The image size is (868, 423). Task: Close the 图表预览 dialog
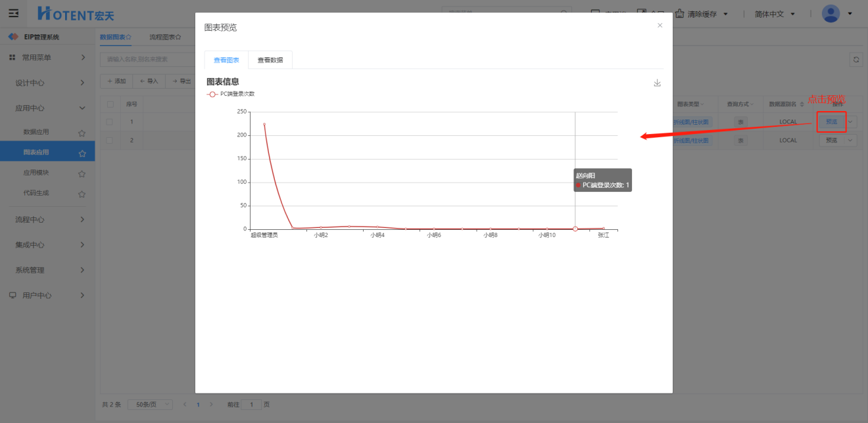pos(660,26)
